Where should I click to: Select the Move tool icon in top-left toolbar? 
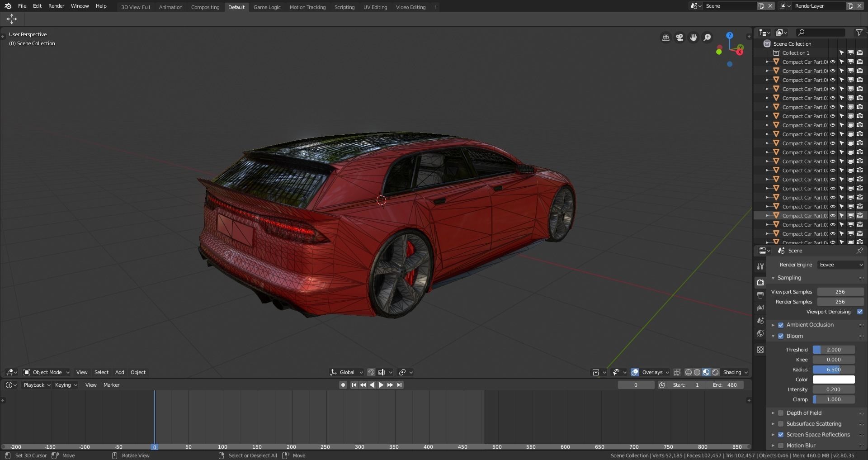click(x=12, y=19)
